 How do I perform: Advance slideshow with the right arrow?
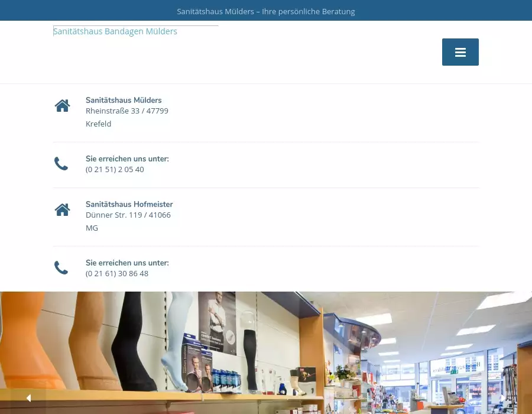pos(504,398)
